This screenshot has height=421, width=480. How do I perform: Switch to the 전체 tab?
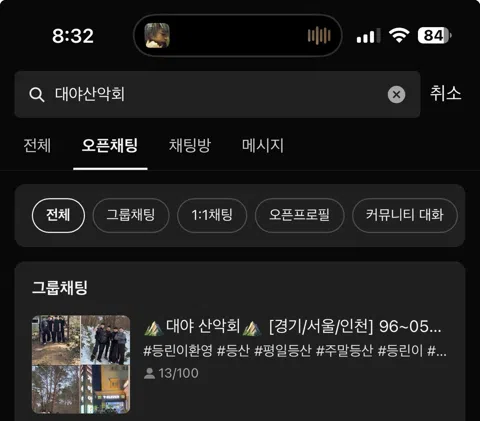click(x=37, y=146)
